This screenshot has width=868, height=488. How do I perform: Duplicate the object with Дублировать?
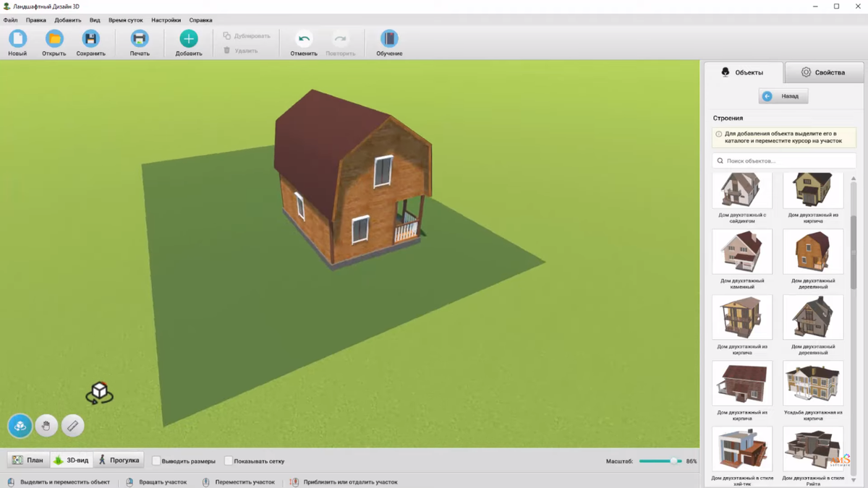(x=247, y=35)
